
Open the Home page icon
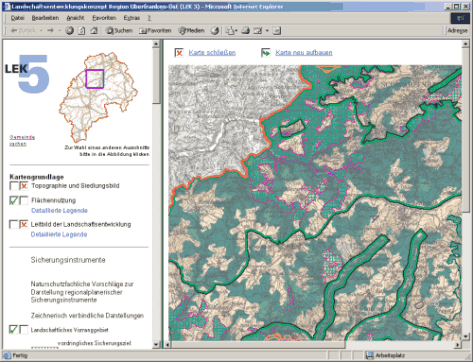[94, 31]
